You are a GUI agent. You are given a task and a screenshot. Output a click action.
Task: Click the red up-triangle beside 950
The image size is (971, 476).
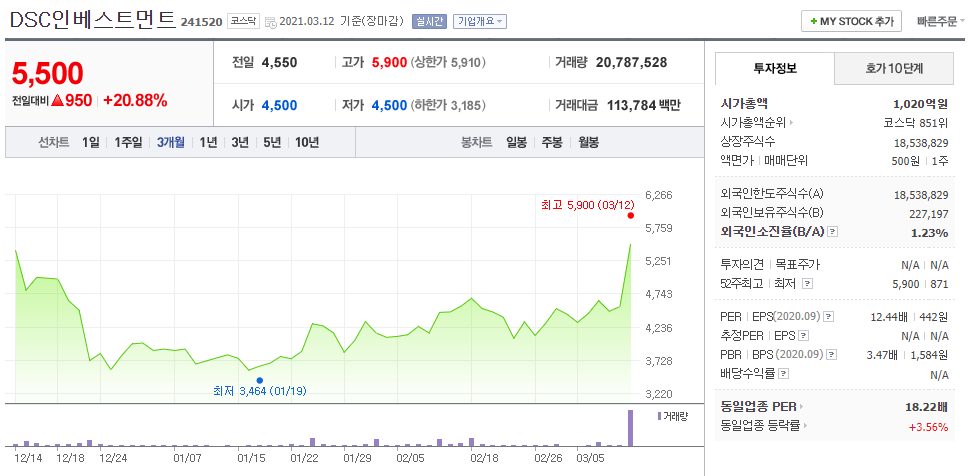57,100
